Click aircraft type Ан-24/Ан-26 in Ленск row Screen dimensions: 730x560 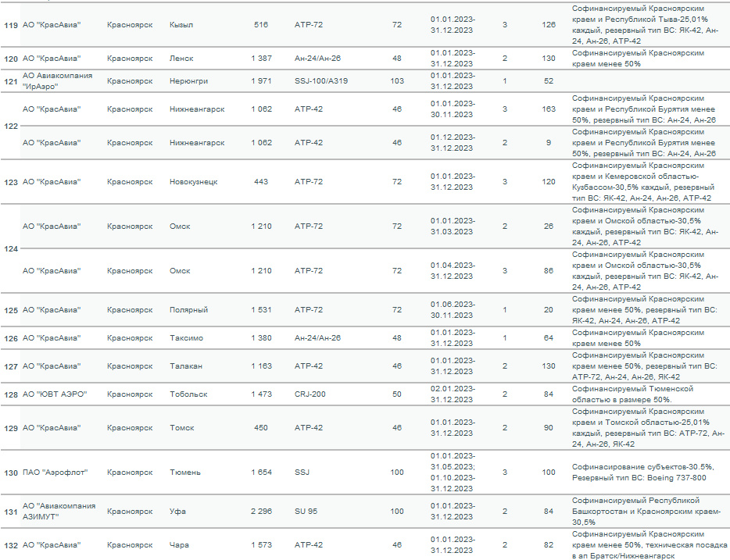click(x=317, y=59)
